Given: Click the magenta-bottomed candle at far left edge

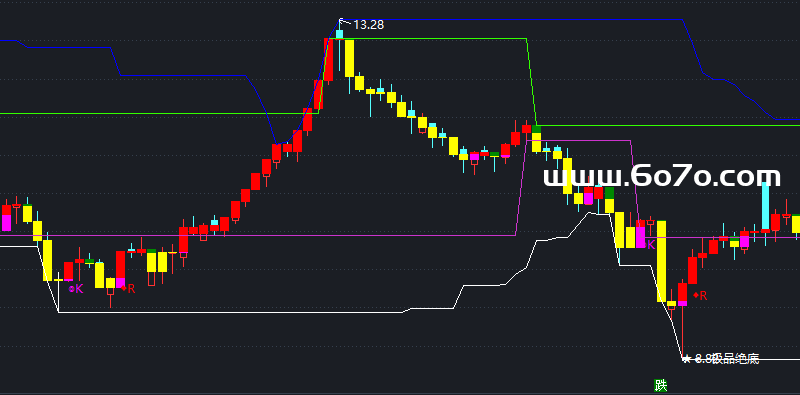Looking at the screenshot, I should click(7, 218).
